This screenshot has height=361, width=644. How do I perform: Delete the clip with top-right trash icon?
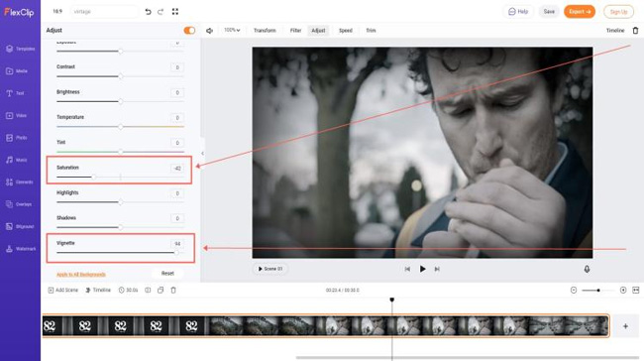[635, 31]
